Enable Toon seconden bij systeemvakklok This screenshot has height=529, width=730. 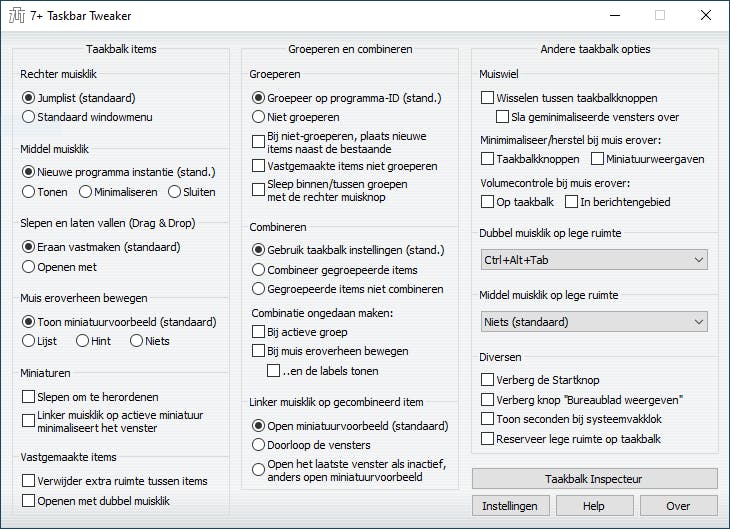(488, 419)
